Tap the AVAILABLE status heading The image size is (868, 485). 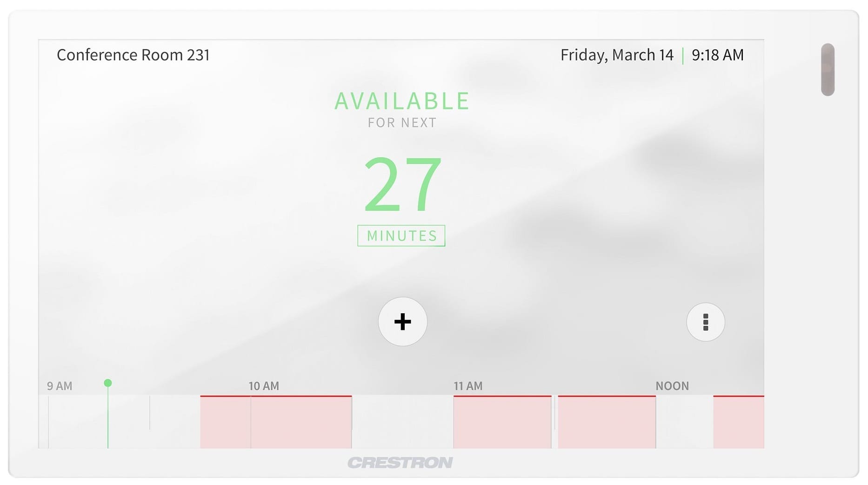[x=402, y=101]
